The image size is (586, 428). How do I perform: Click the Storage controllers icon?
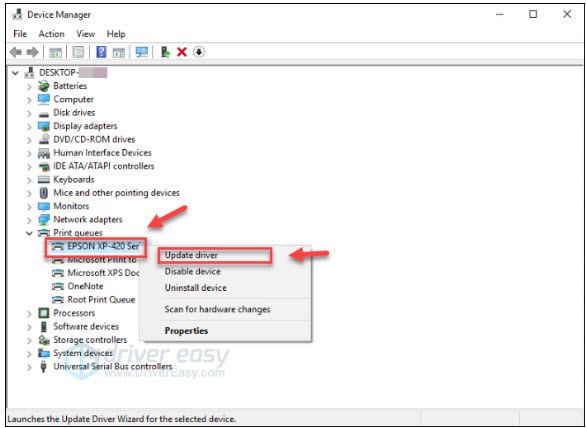click(x=44, y=340)
